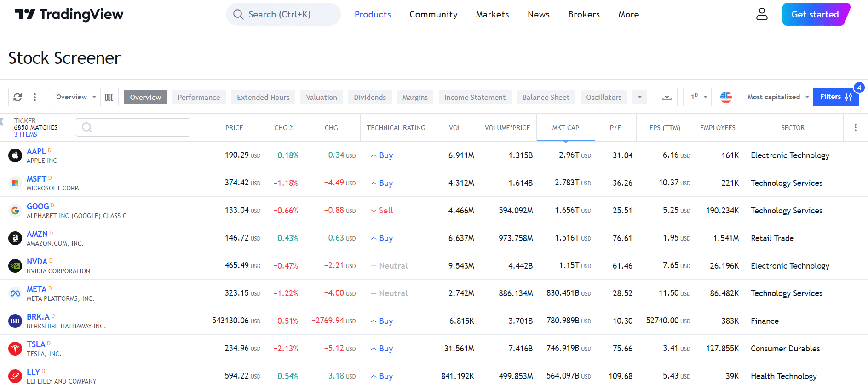Open the three-dot options beside refresh

click(x=35, y=97)
